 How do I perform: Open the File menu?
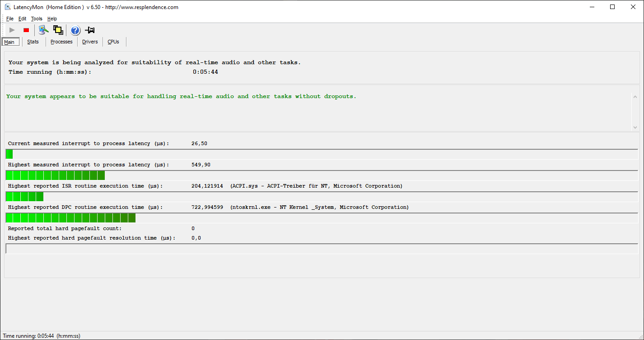[x=10, y=19]
